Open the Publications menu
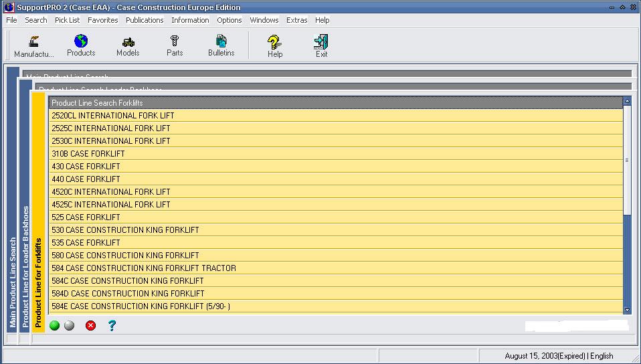The image size is (641, 364). pyautogui.click(x=145, y=20)
